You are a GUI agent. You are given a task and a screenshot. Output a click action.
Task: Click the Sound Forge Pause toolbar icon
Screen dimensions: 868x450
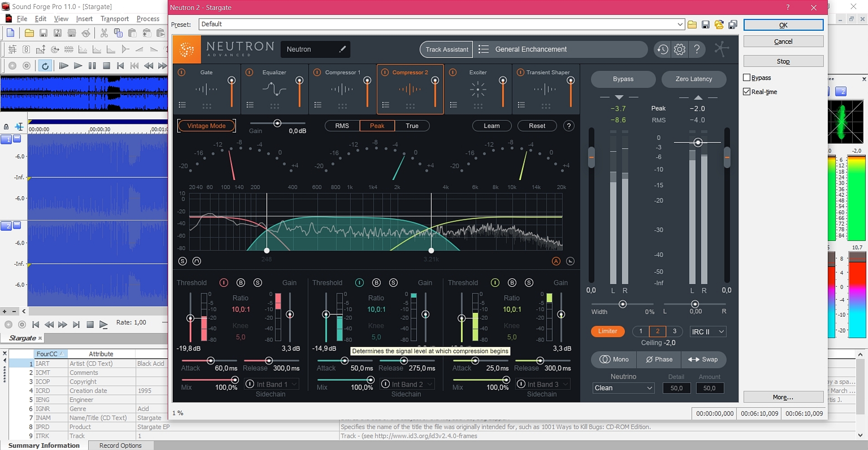point(92,66)
